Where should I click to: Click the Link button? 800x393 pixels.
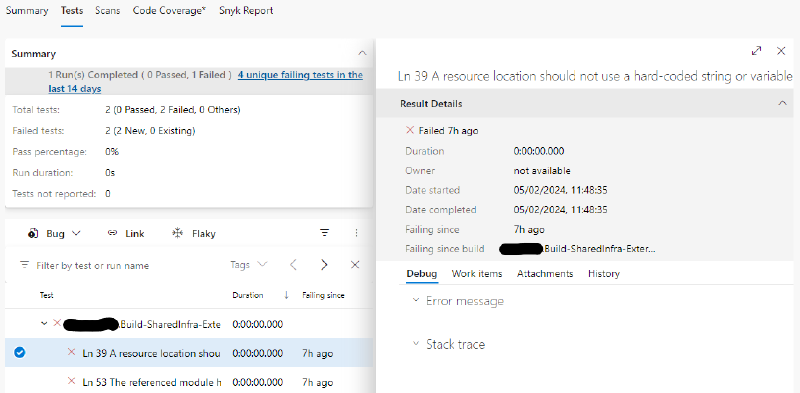(126, 233)
